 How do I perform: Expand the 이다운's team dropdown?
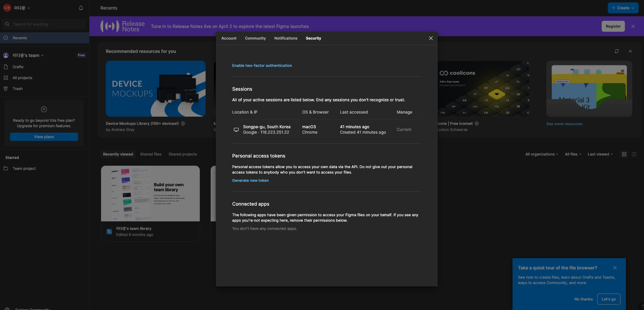point(28,55)
